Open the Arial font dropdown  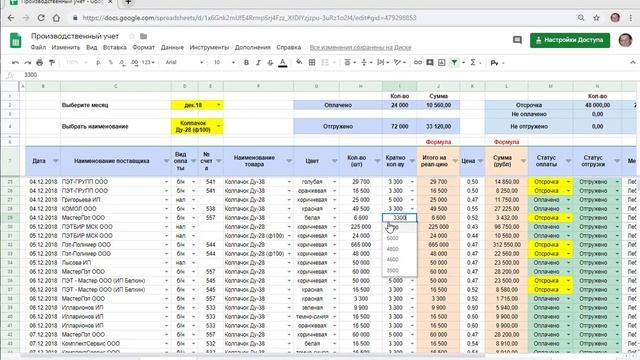click(184, 62)
